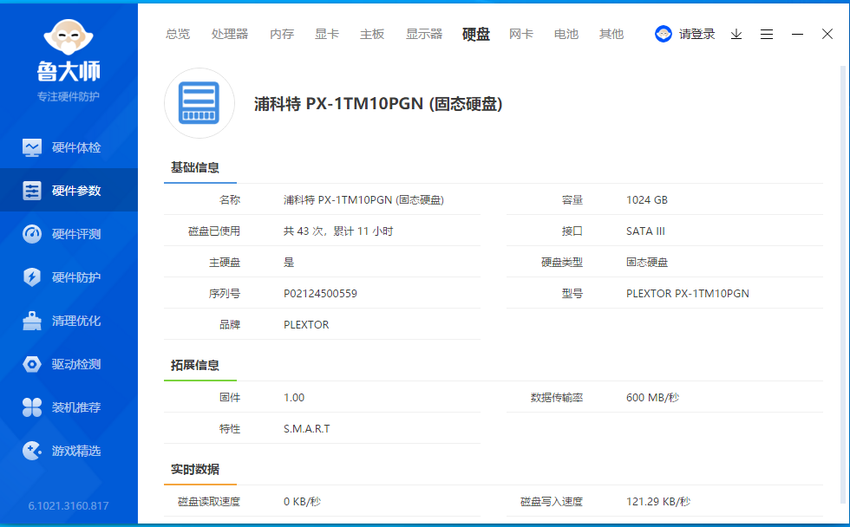The image size is (850, 527).
Task: Click the login avatar icon
Action: [663, 34]
